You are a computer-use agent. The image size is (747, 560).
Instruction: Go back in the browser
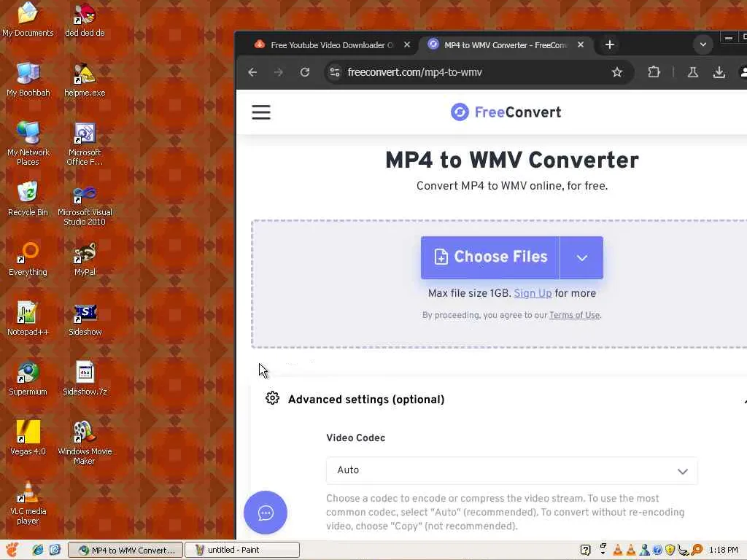pyautogui.click(x=252, y=72)
